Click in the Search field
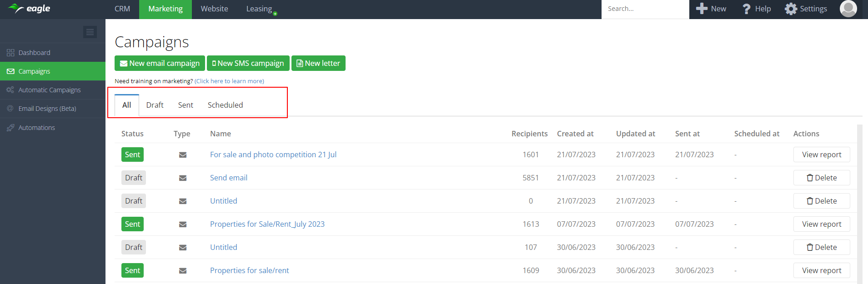 point(645,9)
